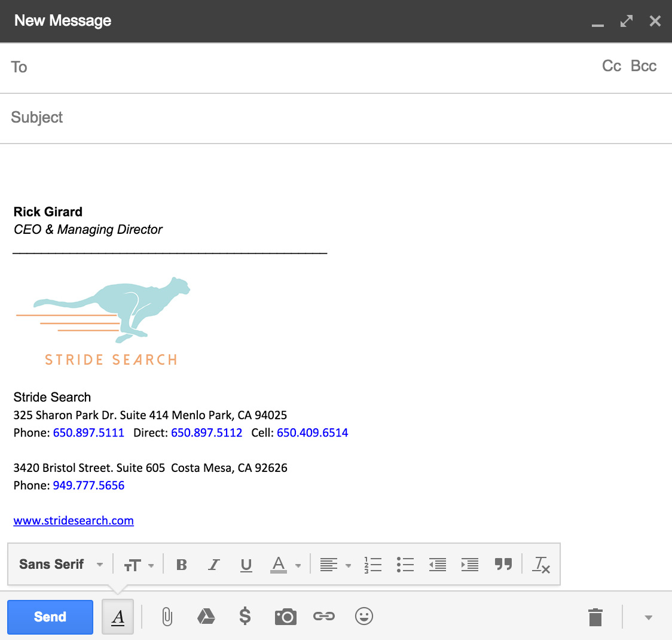Add Bcc recipients
Viewport: 672px width, 640px height.
point(643,66)
